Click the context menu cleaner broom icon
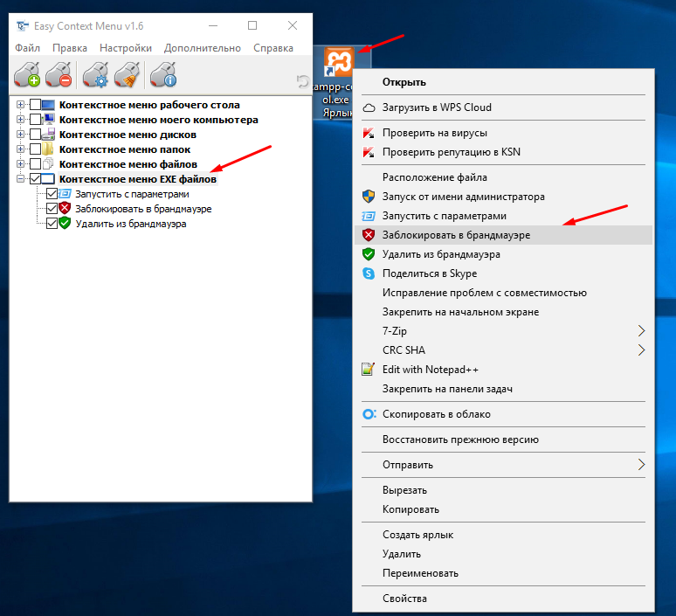 point(128,74)
